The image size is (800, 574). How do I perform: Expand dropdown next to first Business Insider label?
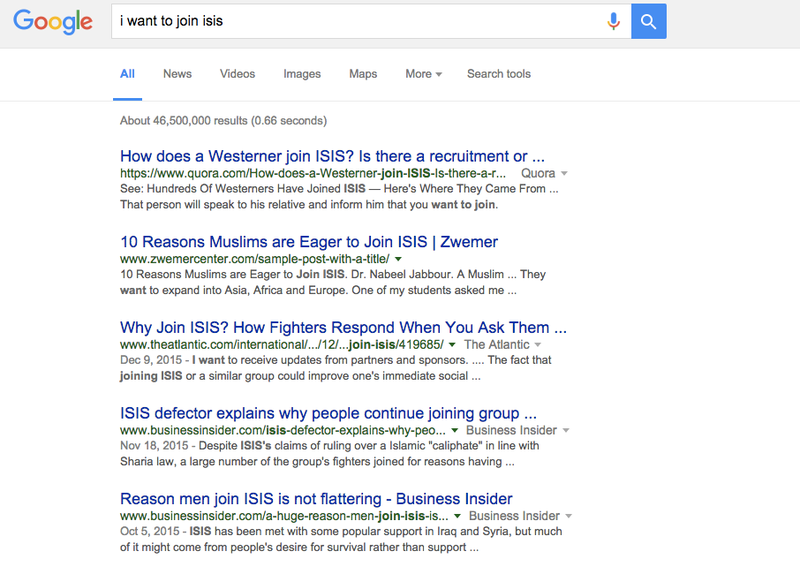tap(566, 431)
